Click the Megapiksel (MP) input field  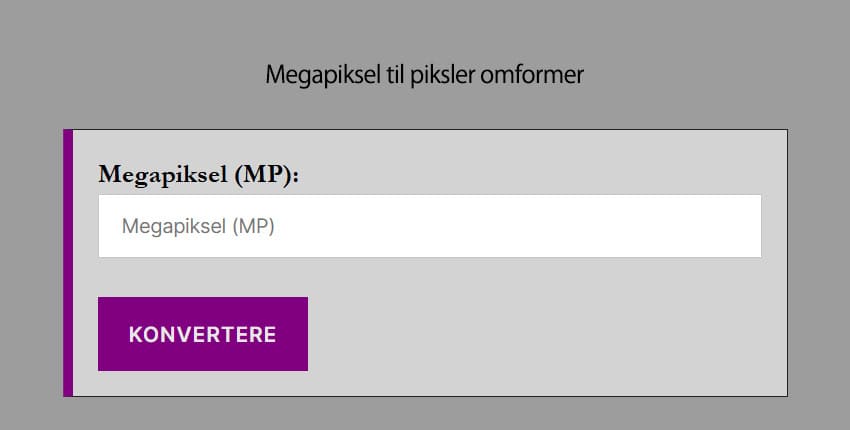429,226
